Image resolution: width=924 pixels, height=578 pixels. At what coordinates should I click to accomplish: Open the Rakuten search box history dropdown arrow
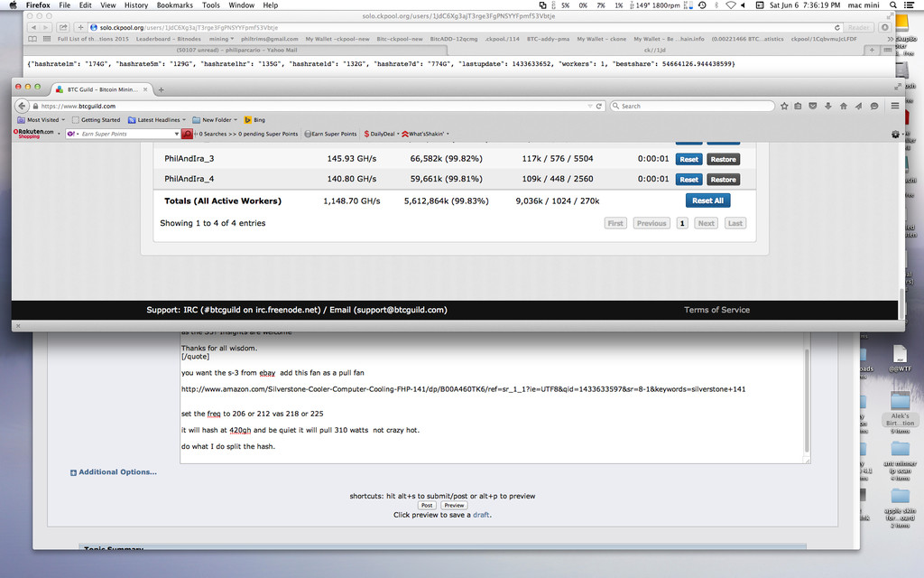coord(176,134)
